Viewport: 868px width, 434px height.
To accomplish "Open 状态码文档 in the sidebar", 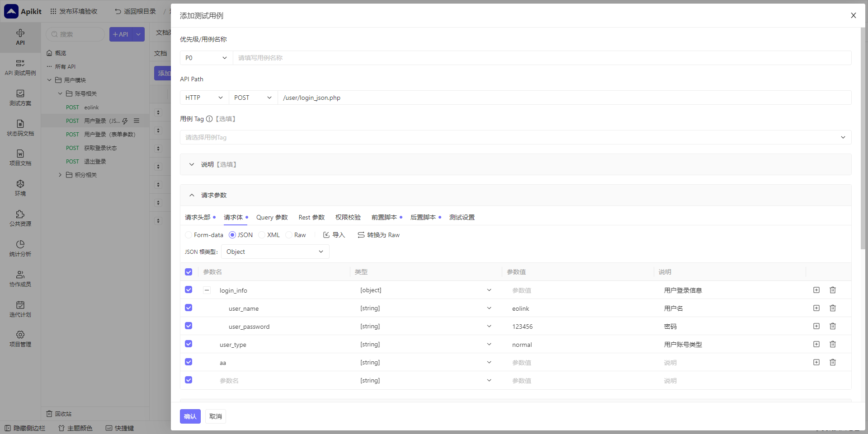I will 20,128.
